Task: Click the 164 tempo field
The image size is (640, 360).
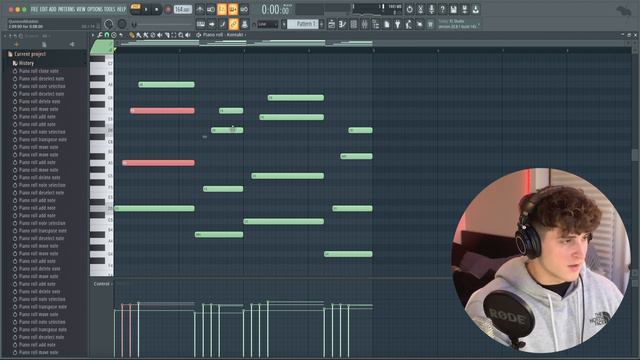Action: 182,9
